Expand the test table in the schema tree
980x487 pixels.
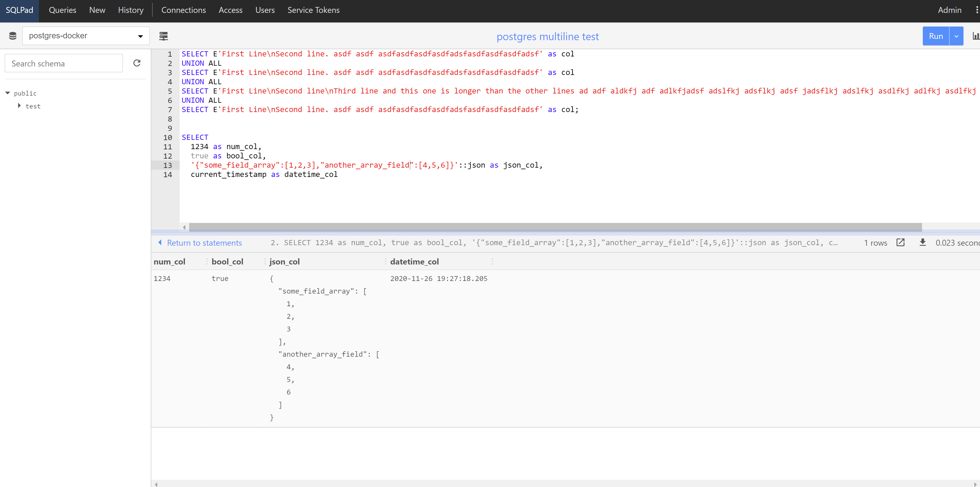point(20,106)
